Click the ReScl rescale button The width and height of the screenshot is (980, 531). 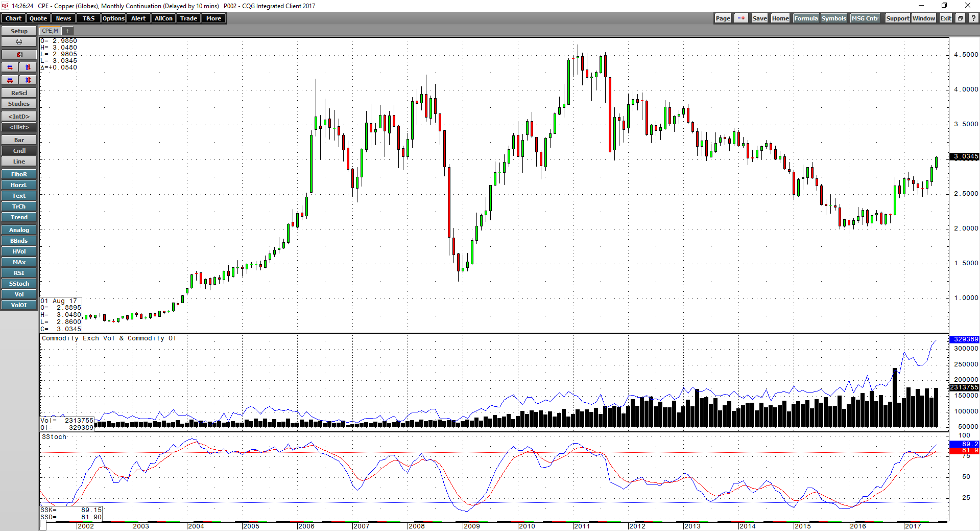(19, 93)
